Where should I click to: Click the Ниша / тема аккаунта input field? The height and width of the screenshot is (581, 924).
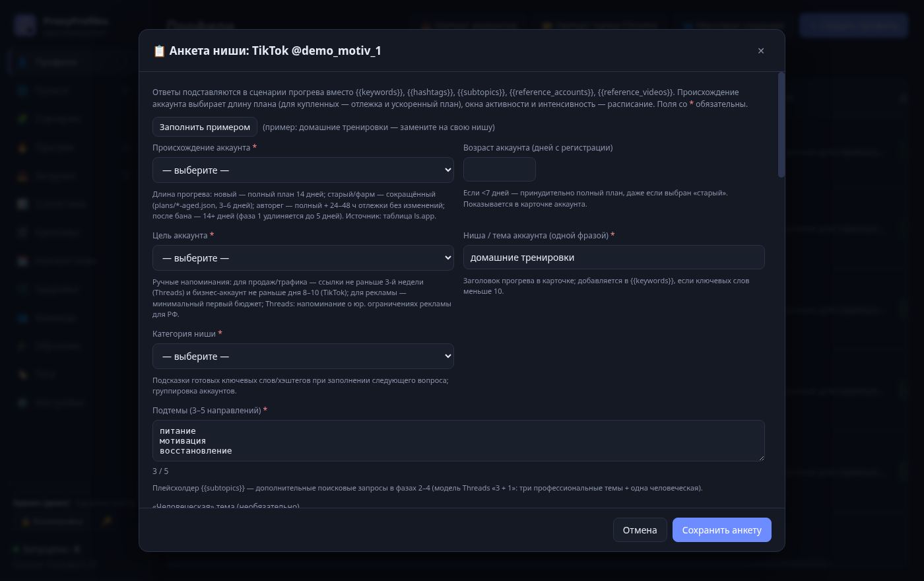pos(614,257)
